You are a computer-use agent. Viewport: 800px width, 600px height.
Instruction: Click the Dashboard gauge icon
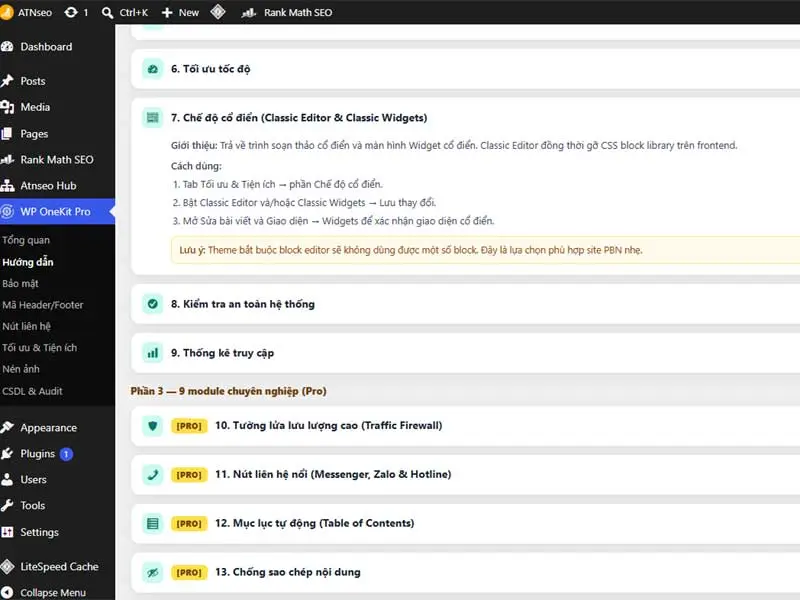tap(7, 47)
